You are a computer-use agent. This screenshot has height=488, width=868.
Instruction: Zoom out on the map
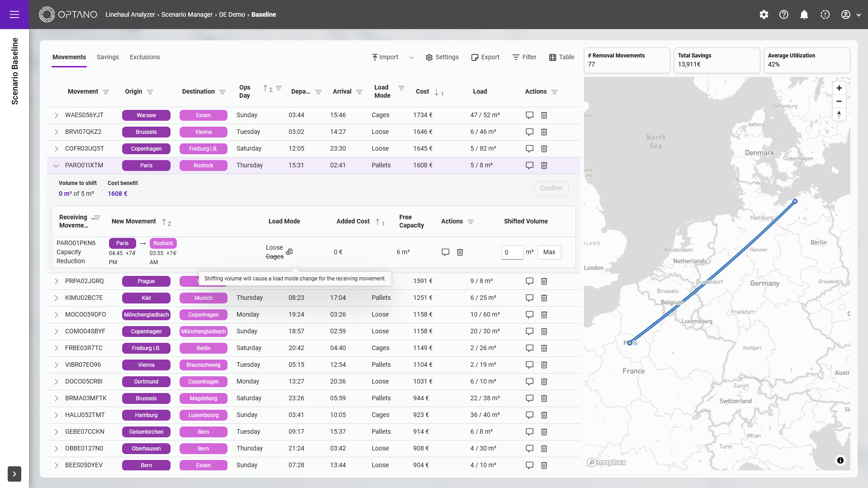pos(839,101)
